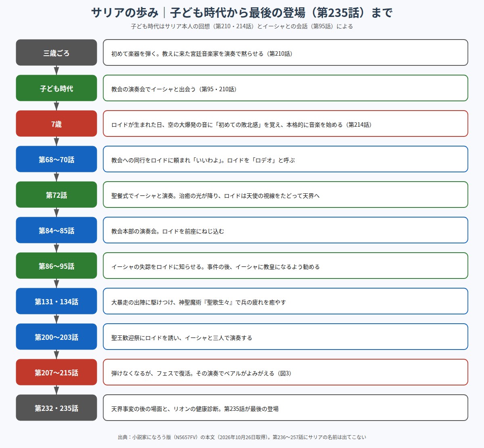The width and height of the screenshot is (484, 448).
Task: Click description 天界事変の後の場面
Action: pyautogui.click(x=286, y=408)
